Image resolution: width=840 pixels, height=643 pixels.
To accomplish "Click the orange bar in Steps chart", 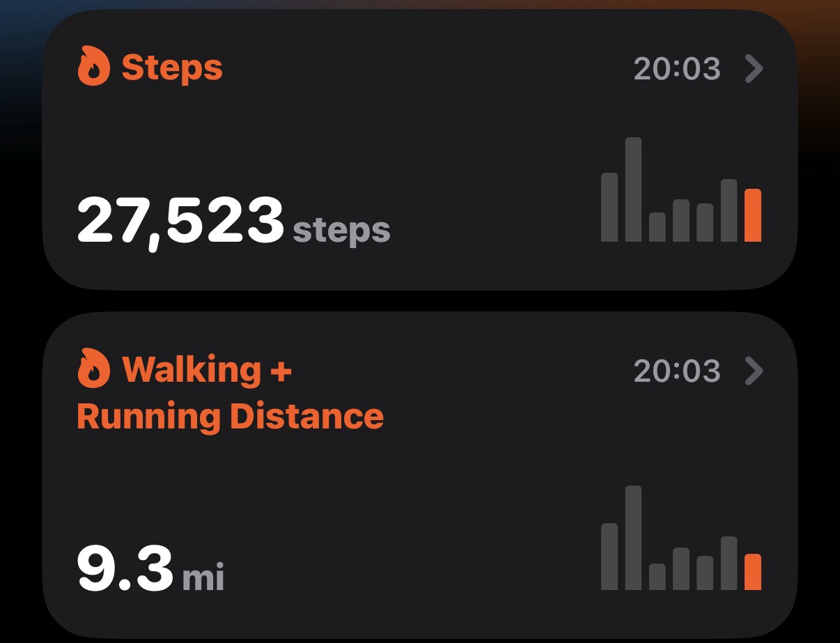I will click(x=752, y=215).
